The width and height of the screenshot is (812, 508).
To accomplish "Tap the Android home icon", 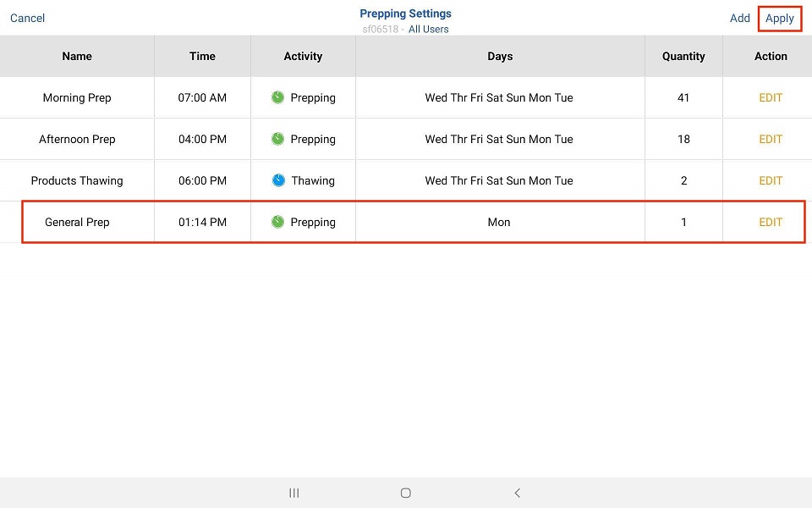I will tap(406, 493).
